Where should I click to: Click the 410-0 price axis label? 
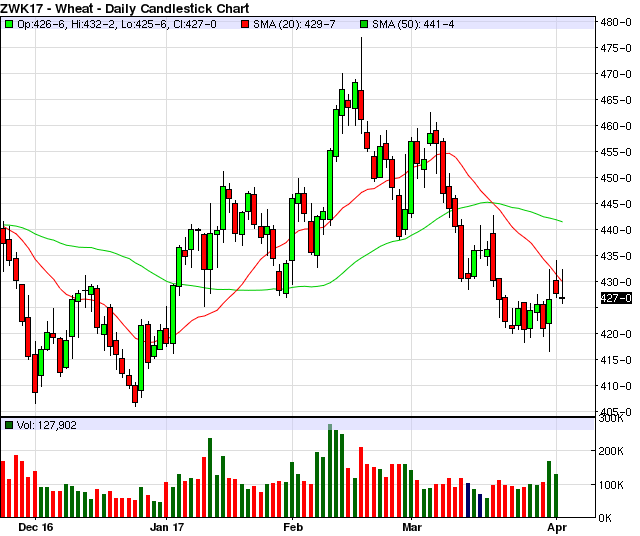pos(616,386)
